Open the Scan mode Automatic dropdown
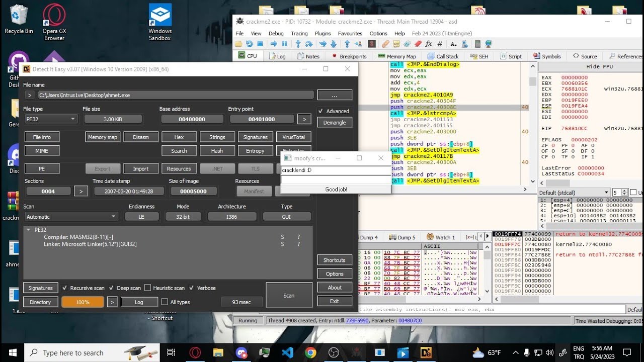Screen dimensions: 644x362 click(71, 217)
